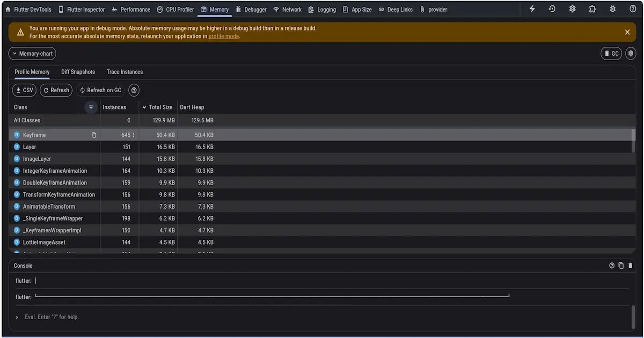Open Keyframe instances three-dot menu
This screenshot has width=644, height=338.
(134, 135)
